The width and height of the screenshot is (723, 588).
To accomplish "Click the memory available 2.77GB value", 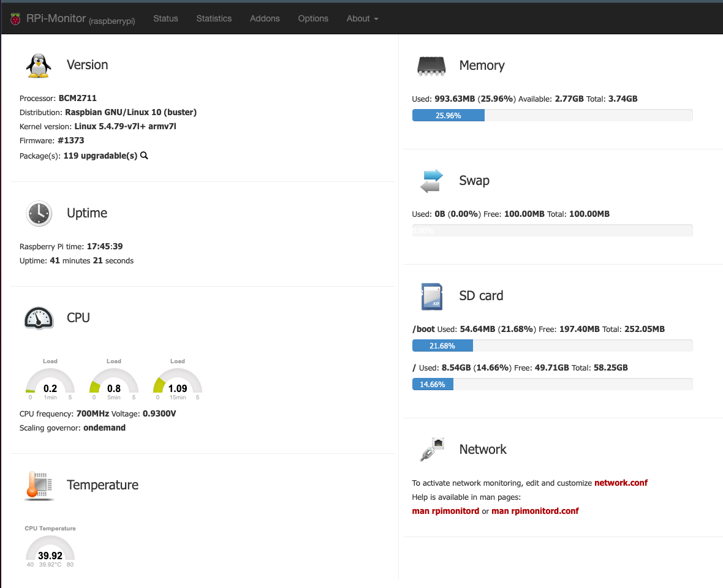I will [x=569, y=99].
